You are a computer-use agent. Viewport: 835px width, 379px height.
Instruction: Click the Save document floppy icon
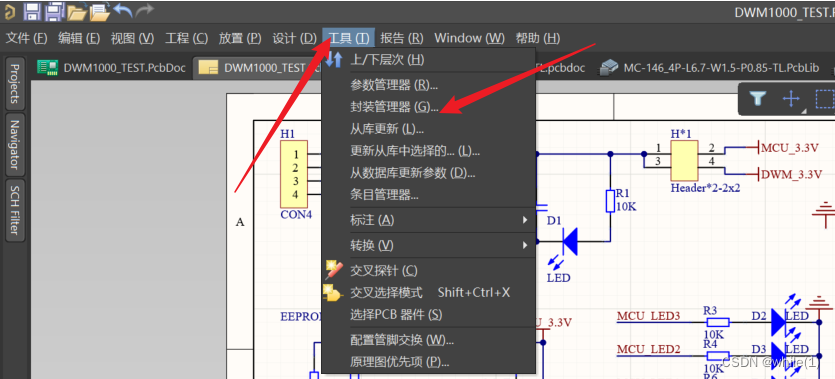pyautogui.click(x=32, y=11)
